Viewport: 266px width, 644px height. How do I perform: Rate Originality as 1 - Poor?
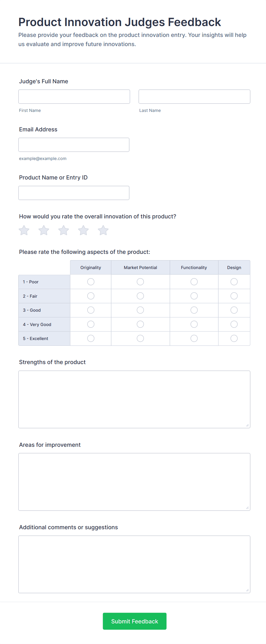(91, 282)
